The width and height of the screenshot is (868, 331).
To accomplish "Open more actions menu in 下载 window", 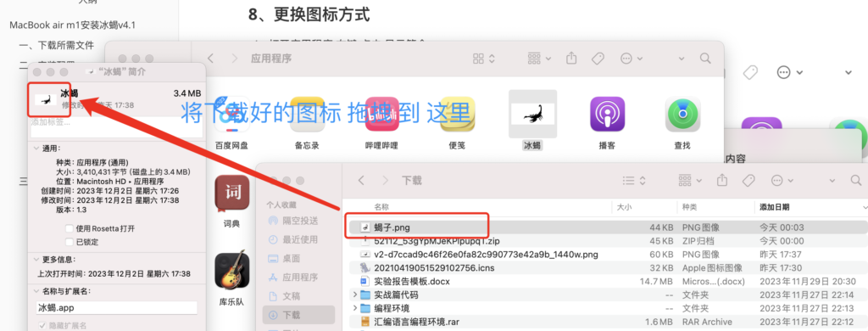I will coord(782,180).
